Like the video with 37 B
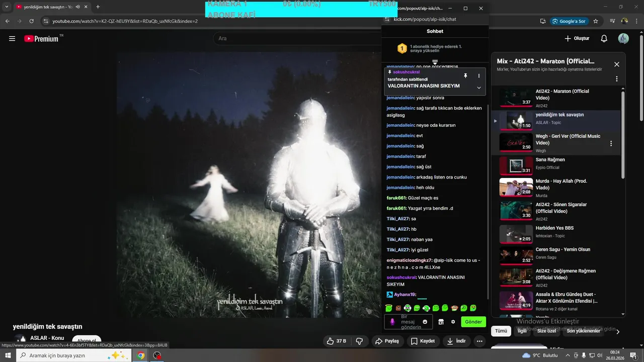The image size is (644, 362). pyautogui.click(x=337, y=341)
